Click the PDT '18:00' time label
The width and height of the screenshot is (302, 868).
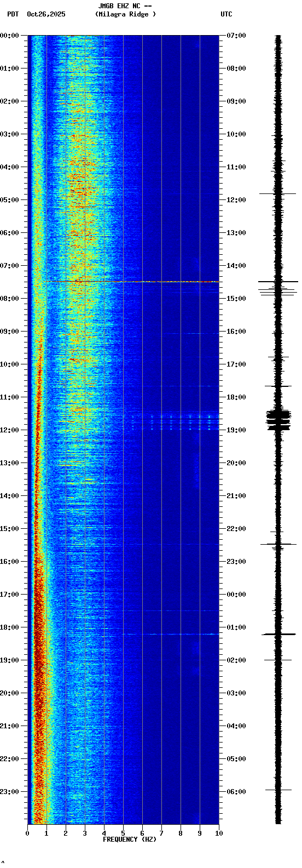pos(9,627)
